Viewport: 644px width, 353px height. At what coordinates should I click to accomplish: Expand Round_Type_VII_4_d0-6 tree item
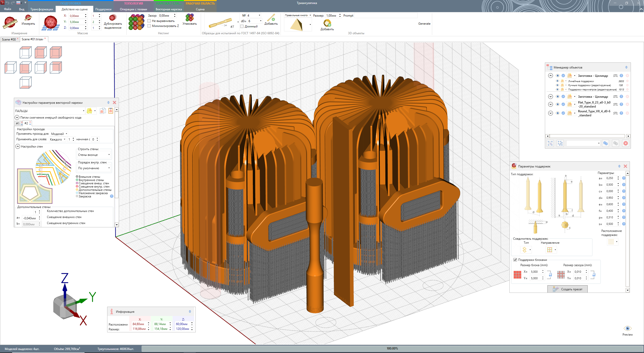[x=550, y=113]
